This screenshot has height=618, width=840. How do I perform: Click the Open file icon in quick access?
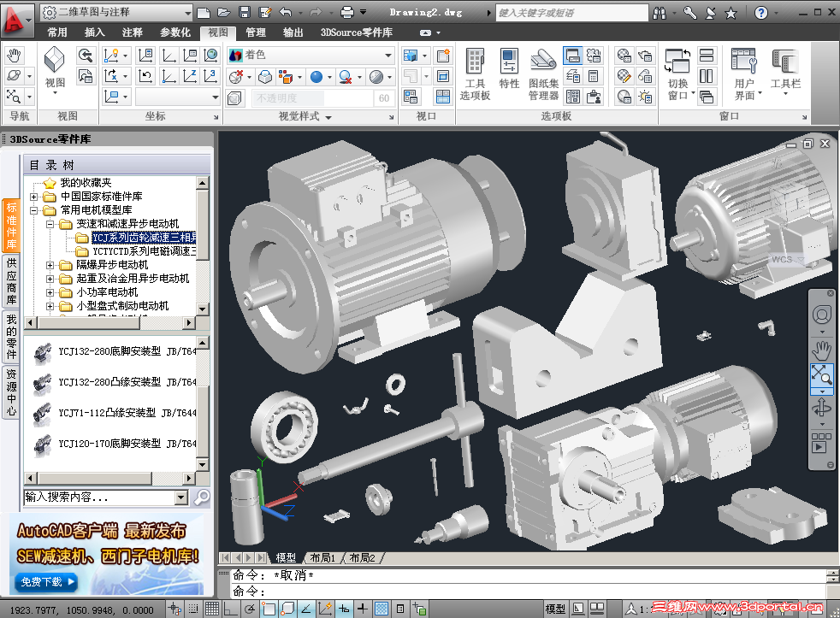pyautogui.click(x=224, y=12)
